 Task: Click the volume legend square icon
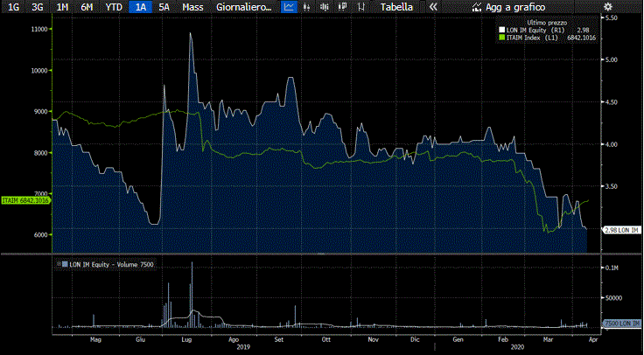63,264
